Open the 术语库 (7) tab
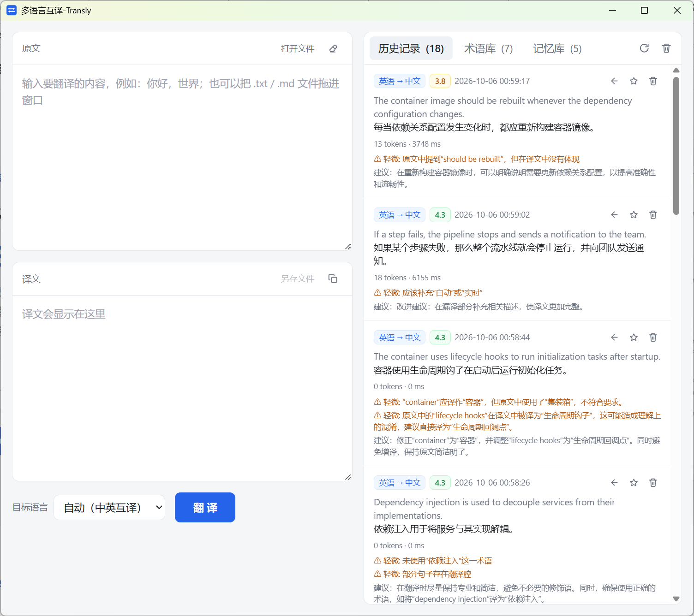This screenshot has height=616, width=694. click(x=488, y=48)
